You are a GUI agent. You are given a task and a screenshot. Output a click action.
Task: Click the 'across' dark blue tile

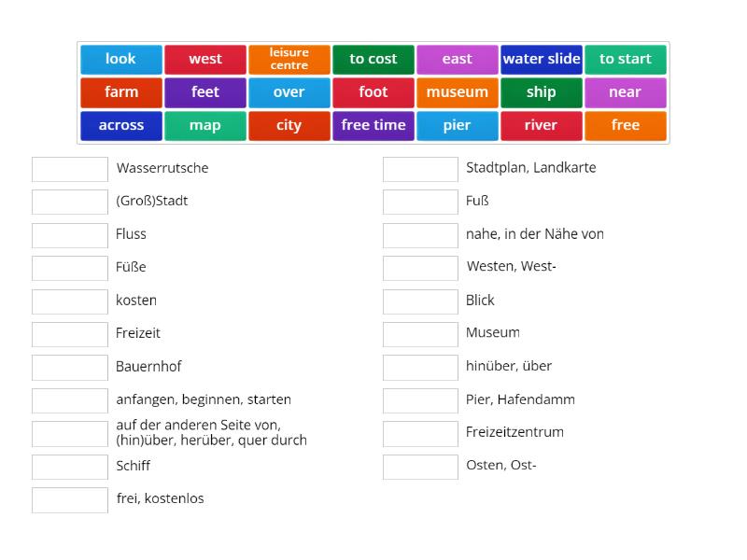click(x=121, y=125)
